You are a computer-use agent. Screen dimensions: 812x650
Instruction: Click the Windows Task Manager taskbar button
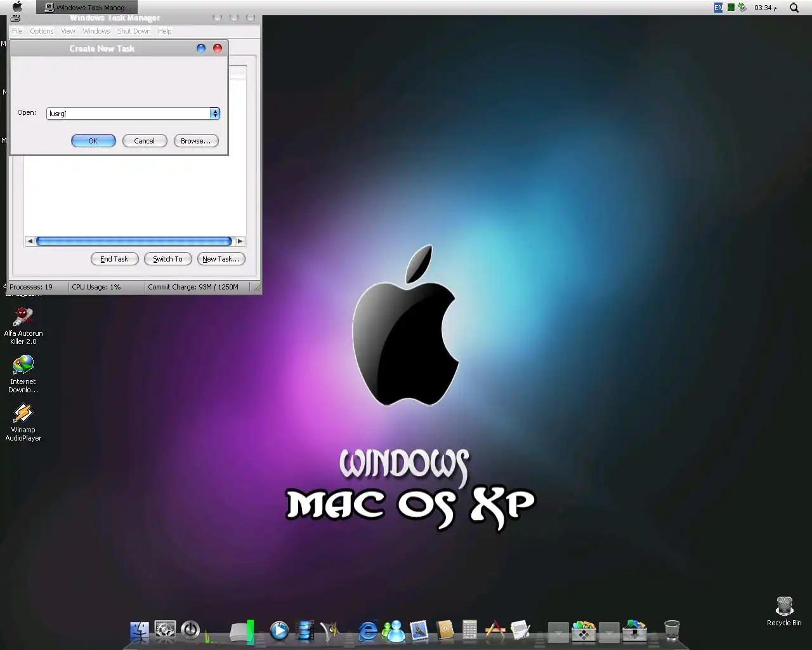click(86, 8)
